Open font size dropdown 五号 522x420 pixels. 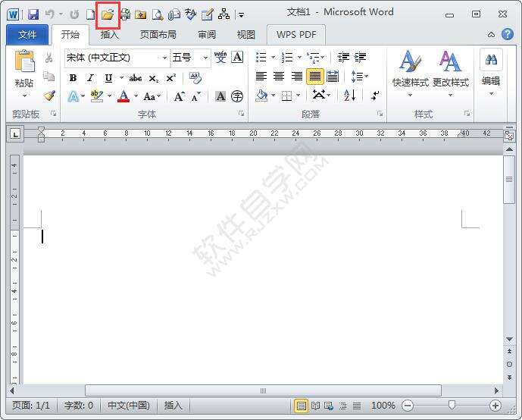tap(206, 58)
